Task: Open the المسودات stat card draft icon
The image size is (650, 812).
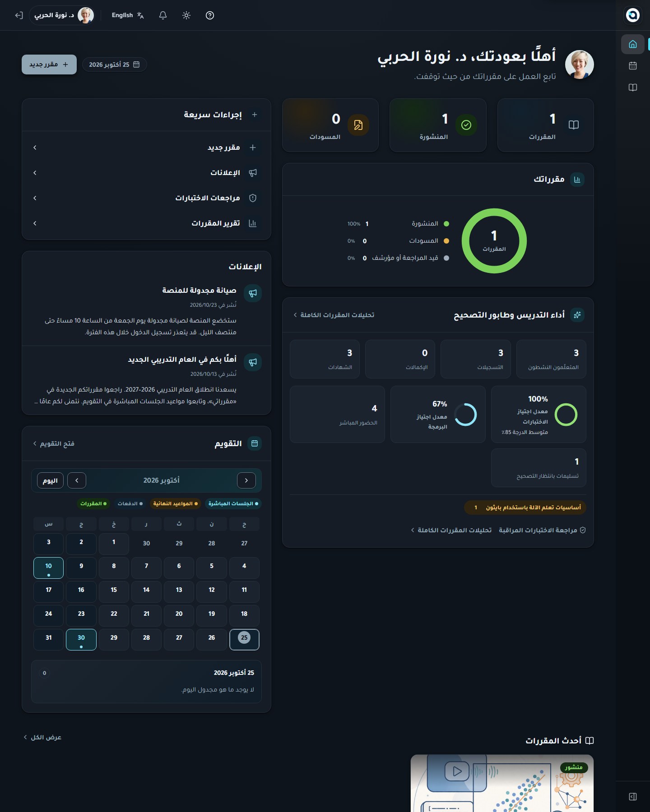Action: pos(358,125)
